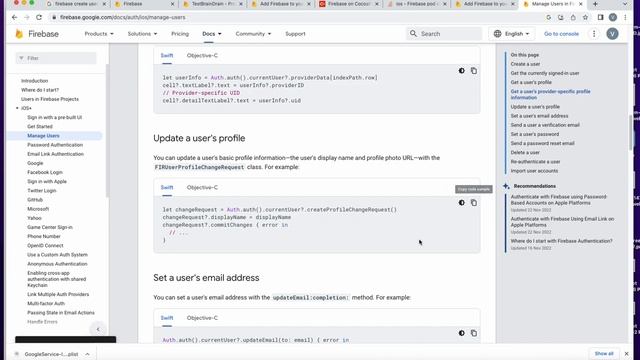
Task: Open Sign in with Apple in the sidebar
Action: coord(47,181)
